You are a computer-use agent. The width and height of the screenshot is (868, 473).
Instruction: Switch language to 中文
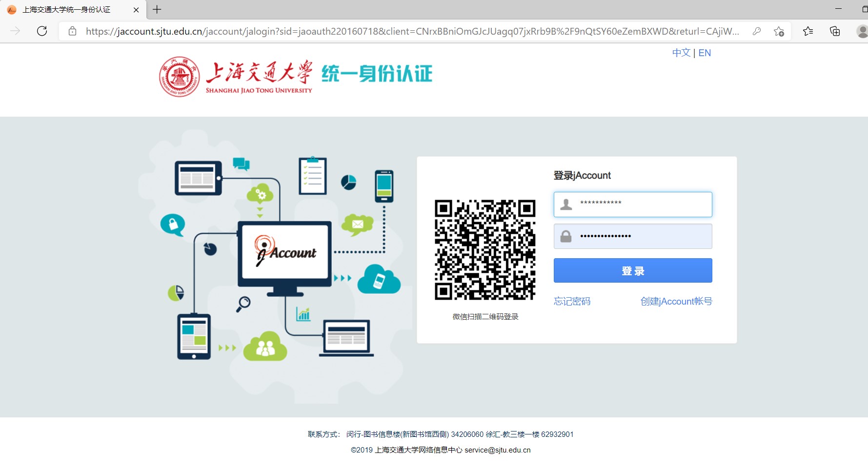tap(681, 53)
